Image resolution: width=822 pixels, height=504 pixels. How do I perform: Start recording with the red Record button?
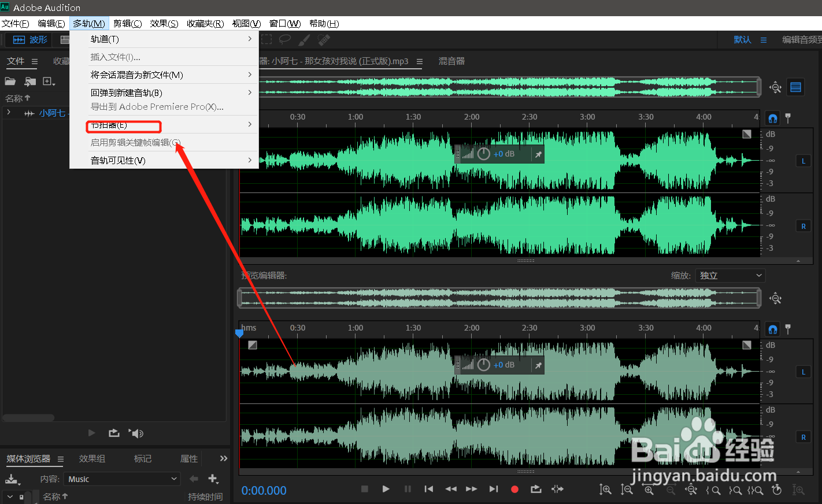point(514,489)
